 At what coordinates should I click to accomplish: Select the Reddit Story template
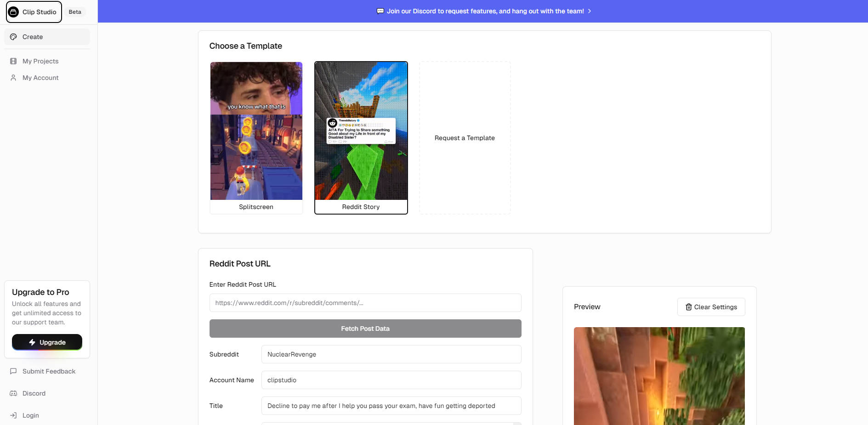tap(361, 138)
